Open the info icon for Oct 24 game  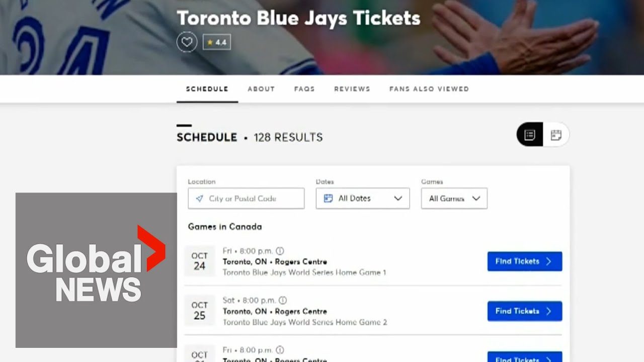click(x=280, y=251)
